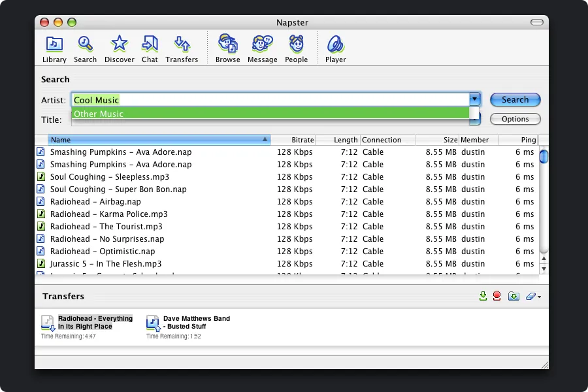Click the blue Search button
Screen dimensions: 588x392
[x=515, y=99]
